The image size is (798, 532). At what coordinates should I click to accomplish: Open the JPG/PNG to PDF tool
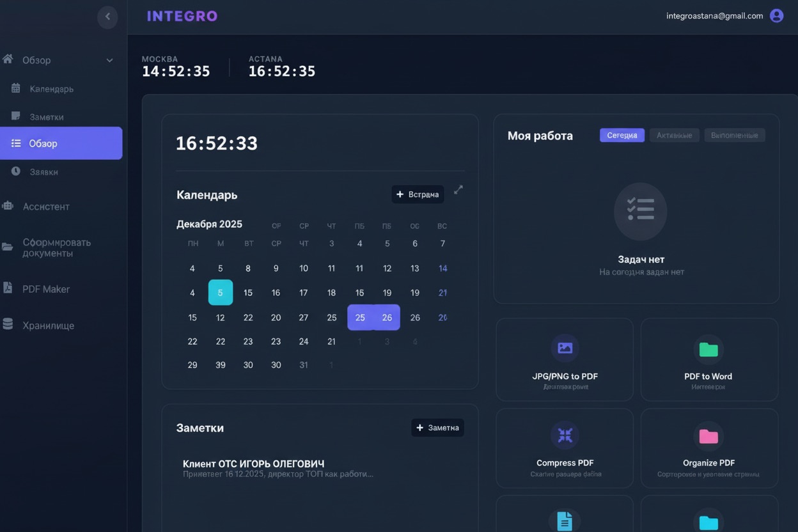tap(565, 359)
